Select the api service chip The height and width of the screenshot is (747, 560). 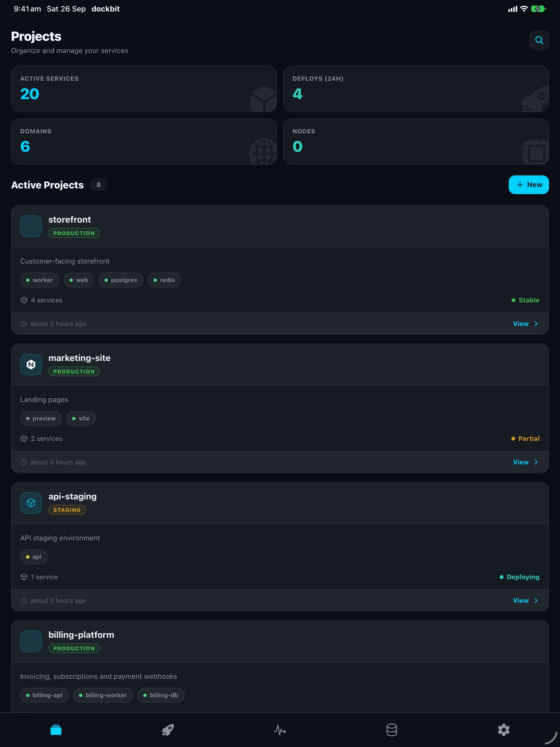point(34,557)
